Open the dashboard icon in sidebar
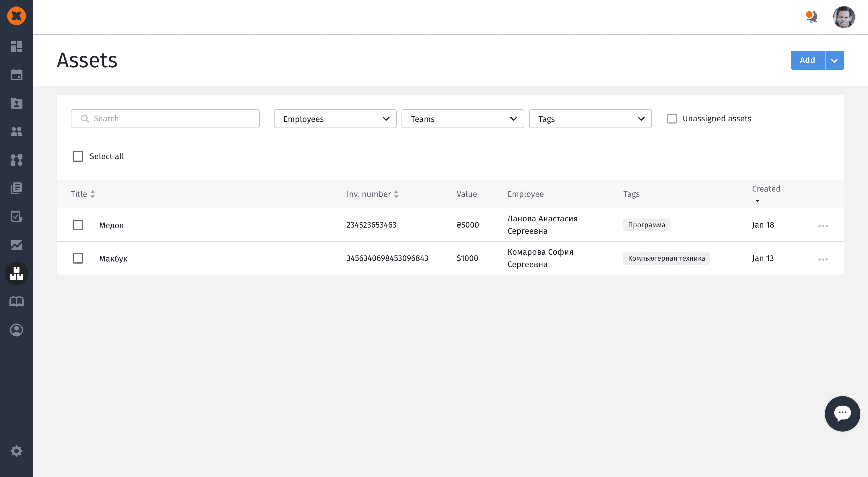 pos(16,46)
